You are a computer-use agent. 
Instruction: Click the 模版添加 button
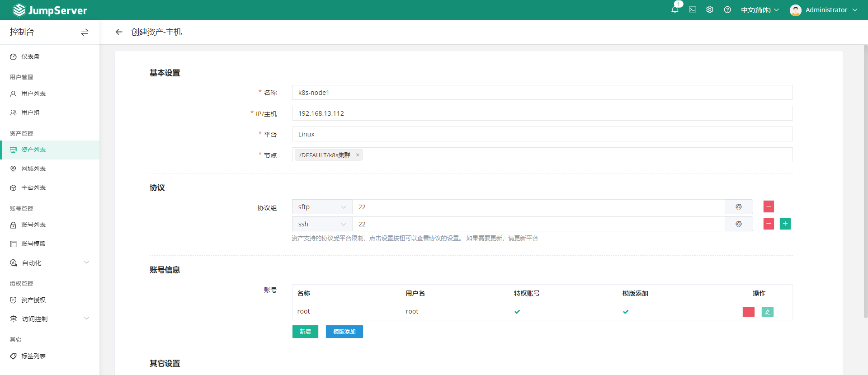click(x=344, y=332)
